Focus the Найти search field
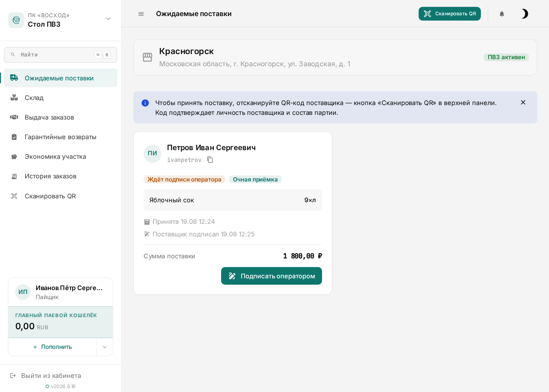Viewport: 549px width, 392px height. point(60,55)
